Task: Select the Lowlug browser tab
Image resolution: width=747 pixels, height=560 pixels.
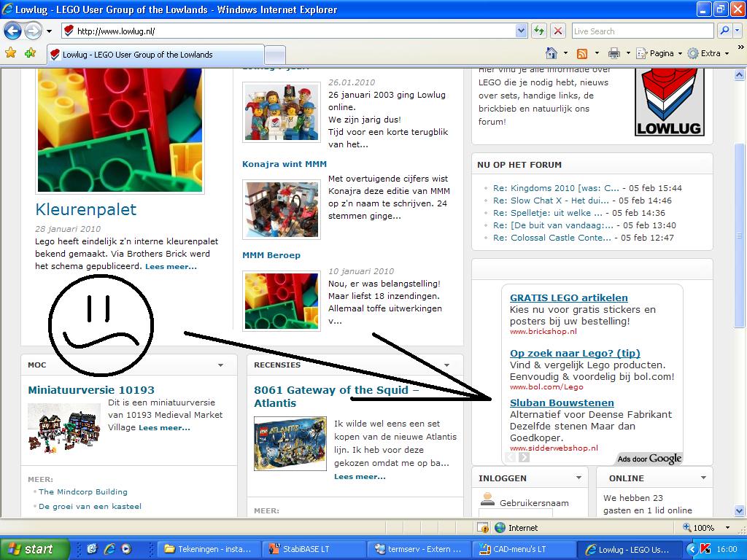Action: tap(156, 54)
